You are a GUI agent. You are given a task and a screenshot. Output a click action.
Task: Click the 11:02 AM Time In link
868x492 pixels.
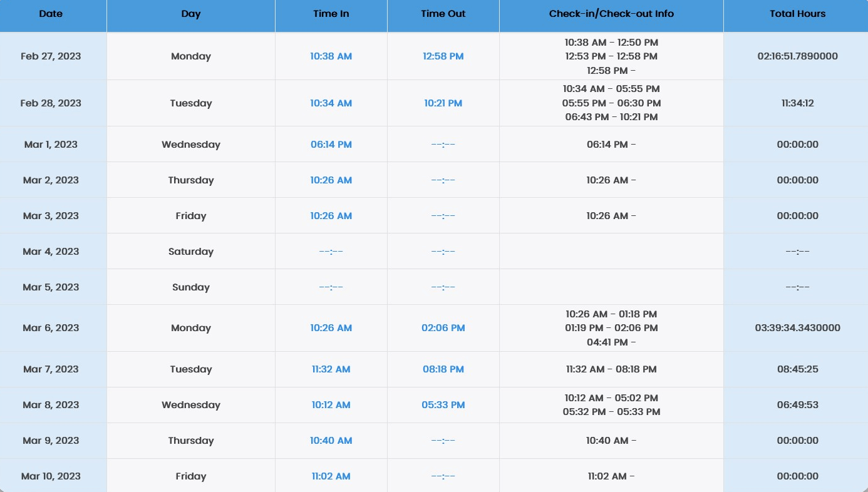pyautogui.click(x=331, y=476)
